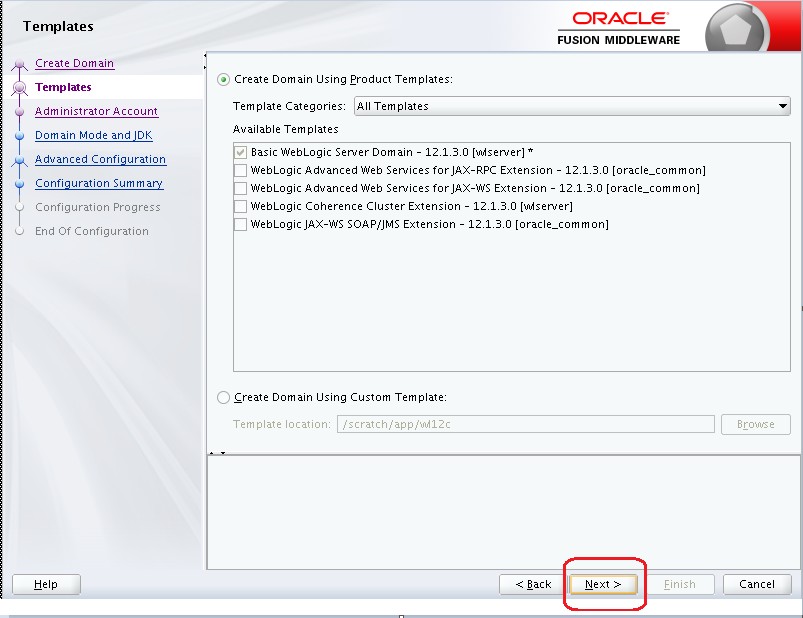Click the Templates step node icon
The image size is (803, 618).
click(x=19, y=88)
